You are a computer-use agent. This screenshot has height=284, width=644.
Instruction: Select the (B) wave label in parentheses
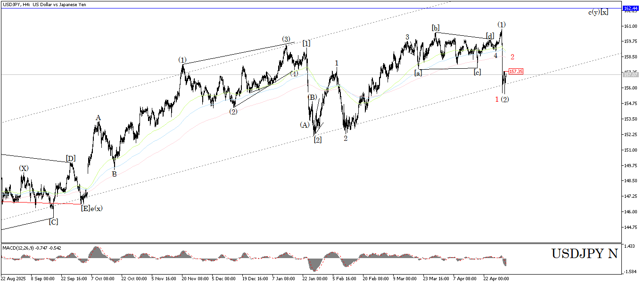312,97
